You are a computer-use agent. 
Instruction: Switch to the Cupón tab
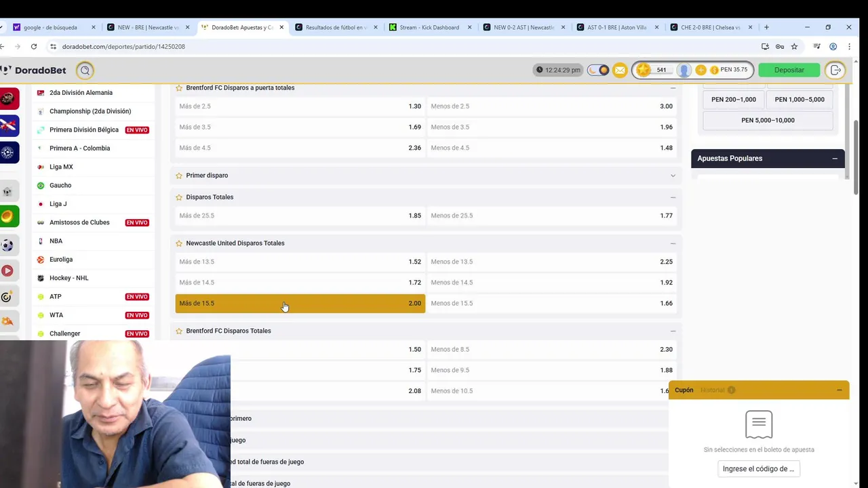(684, 390)
